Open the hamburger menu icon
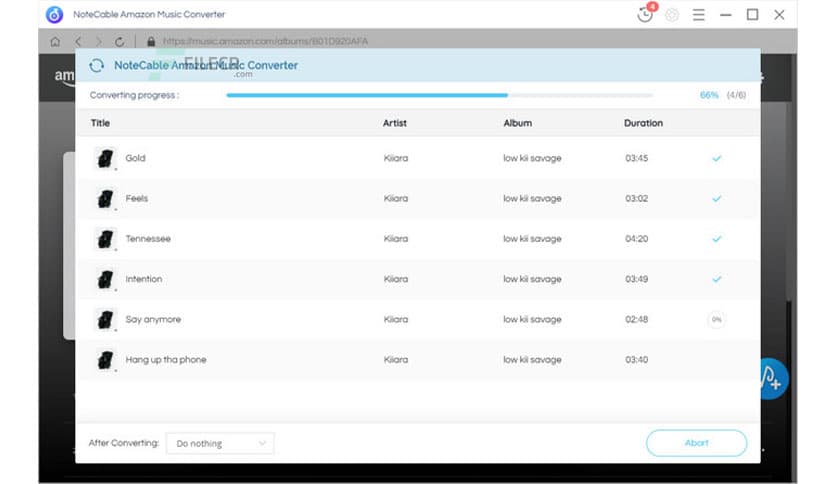 click(x=698, y=15)
